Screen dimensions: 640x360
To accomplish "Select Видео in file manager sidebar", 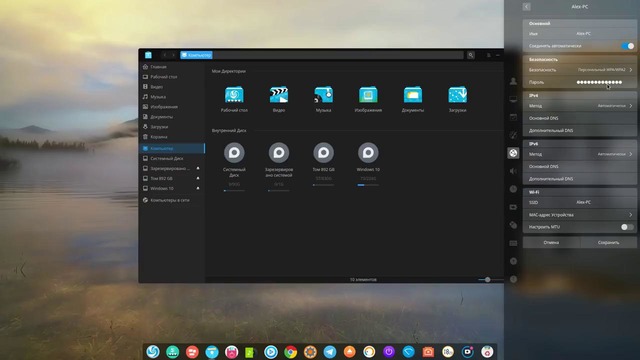I will point(172,87).
